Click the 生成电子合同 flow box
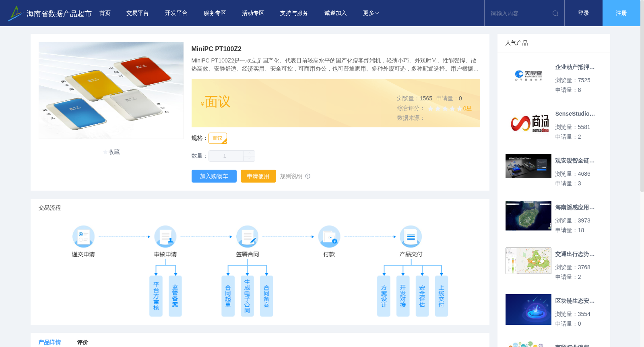 [247, 296]
